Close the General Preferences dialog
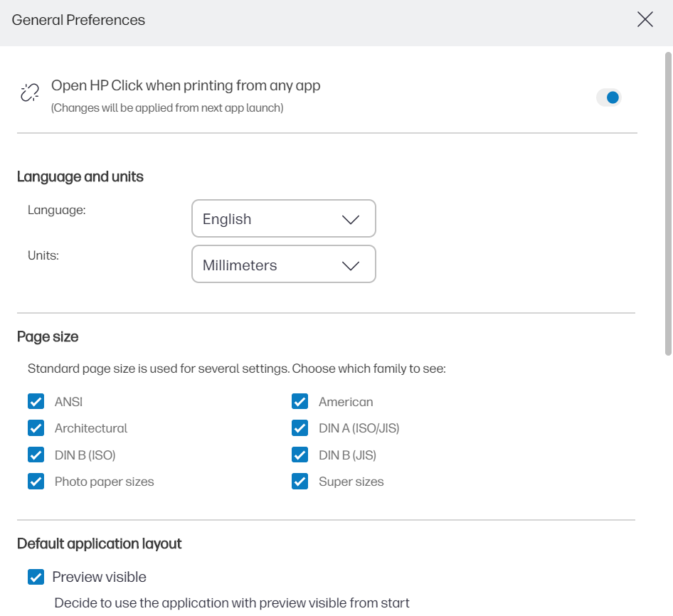 (645, 20)
